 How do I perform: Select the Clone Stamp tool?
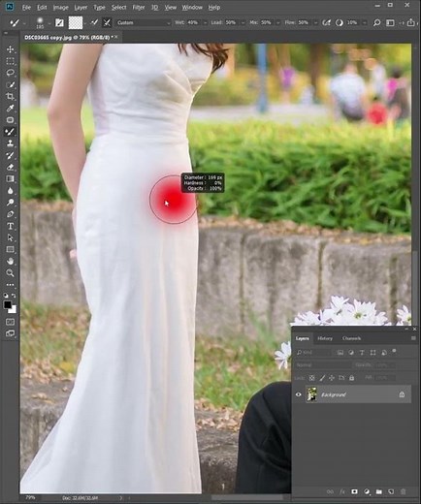(x=10, y=143)
